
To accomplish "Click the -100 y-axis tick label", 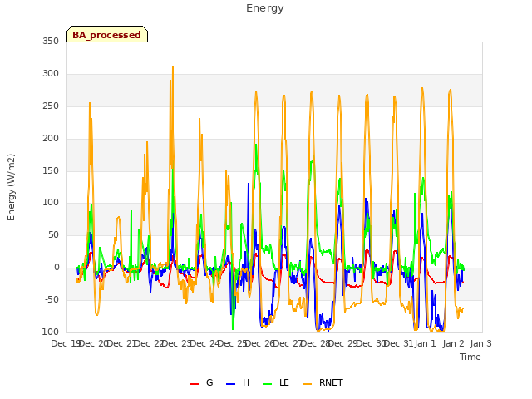I will tap(49, 332).
